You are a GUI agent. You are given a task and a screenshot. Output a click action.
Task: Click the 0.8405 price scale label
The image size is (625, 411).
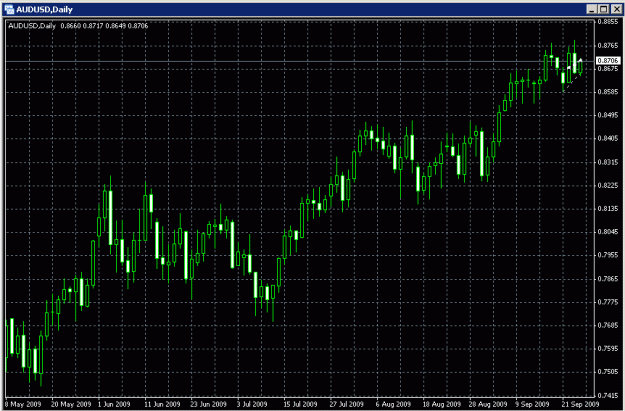point(608,138)
